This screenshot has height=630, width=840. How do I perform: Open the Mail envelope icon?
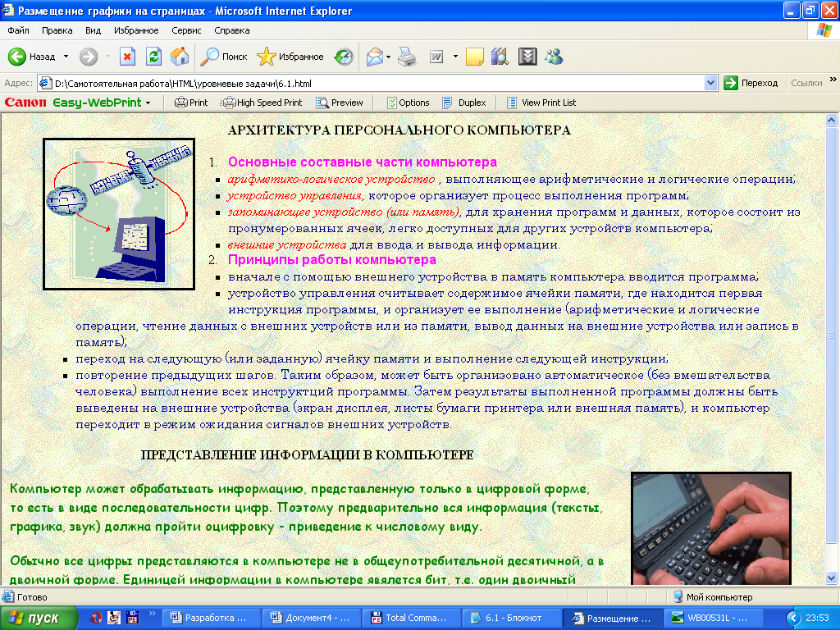click(374, 57)
